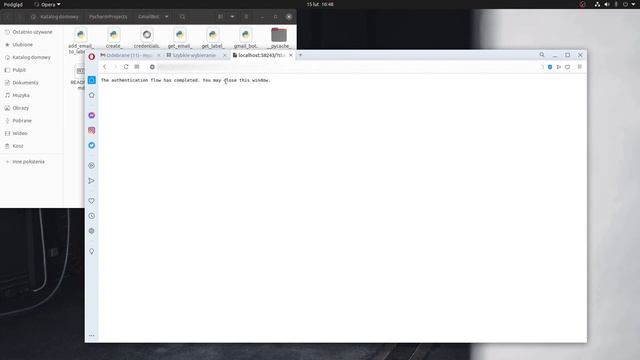
Task: Open My Flow arrow icon in sidebar
Action: (x=91, y=181)
